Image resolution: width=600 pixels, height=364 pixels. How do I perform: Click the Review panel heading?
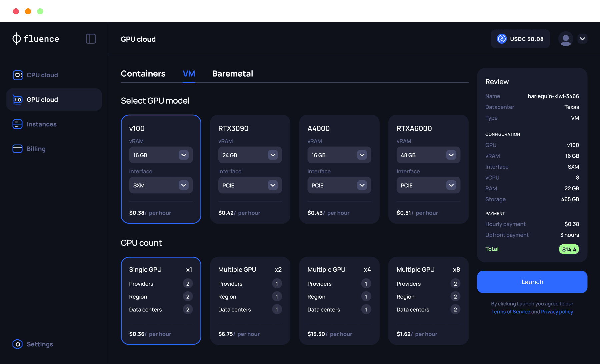point(497,82)
